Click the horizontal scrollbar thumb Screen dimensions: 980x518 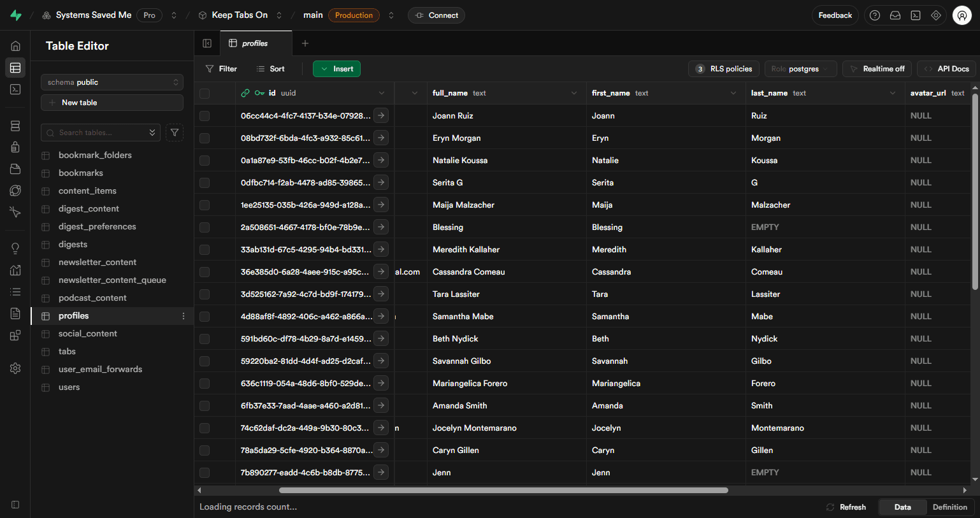point(503,490)
